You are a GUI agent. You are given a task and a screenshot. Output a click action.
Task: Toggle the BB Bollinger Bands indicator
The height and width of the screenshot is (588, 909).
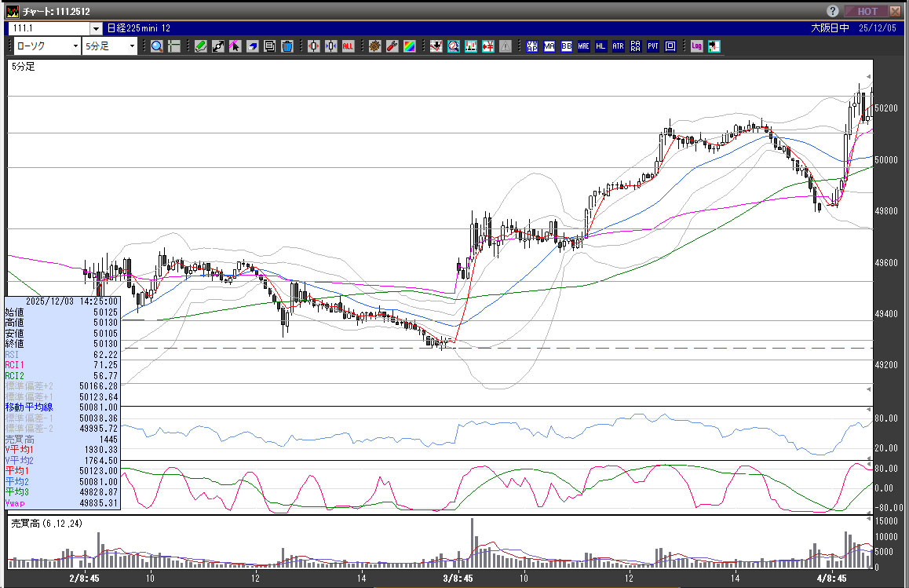tap(566, 46)
